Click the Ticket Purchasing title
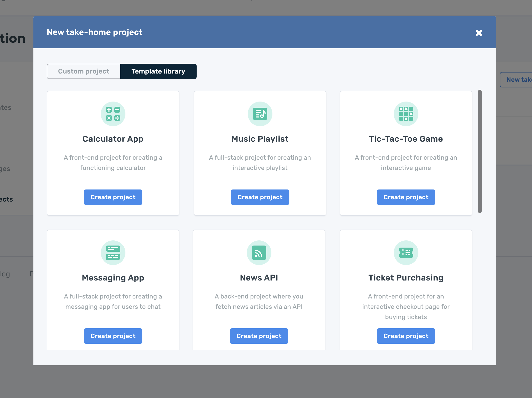 (x=406, y=278)
